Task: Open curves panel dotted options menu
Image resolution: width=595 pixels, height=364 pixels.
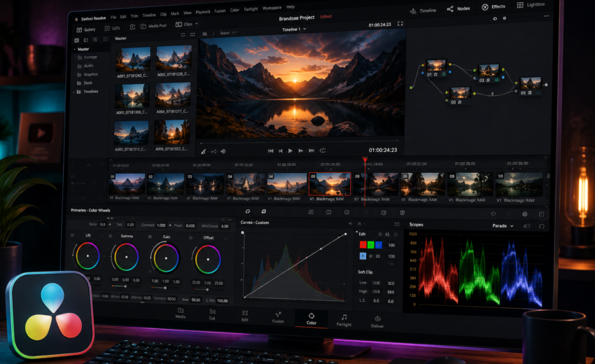Action: pyautogui.click(x=397, y=224)
